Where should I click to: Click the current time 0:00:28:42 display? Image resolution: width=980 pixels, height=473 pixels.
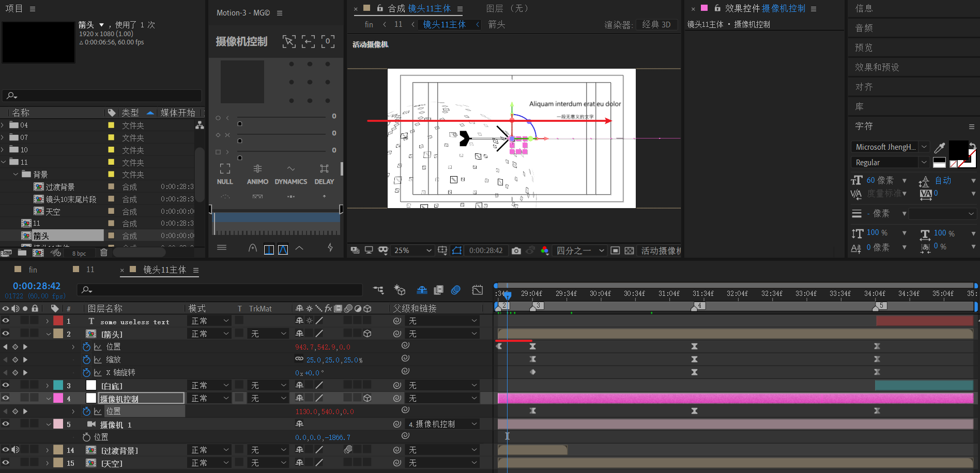(x=37, y=286)
